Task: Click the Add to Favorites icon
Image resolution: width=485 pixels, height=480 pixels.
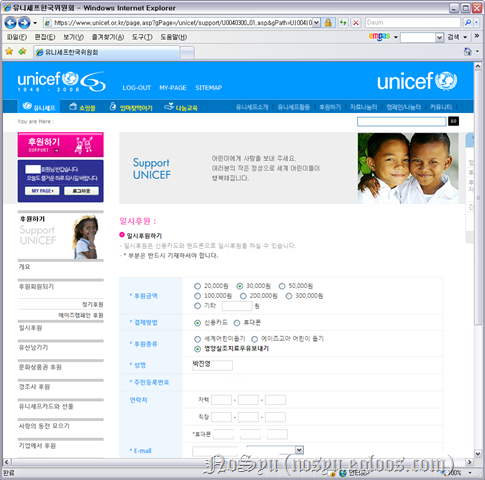Action: [22, 51]
